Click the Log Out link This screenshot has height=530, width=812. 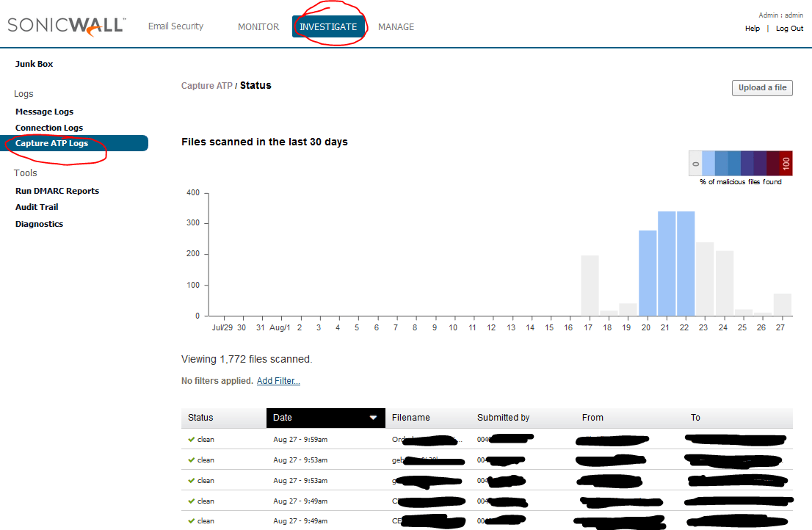tap(790, 29)
